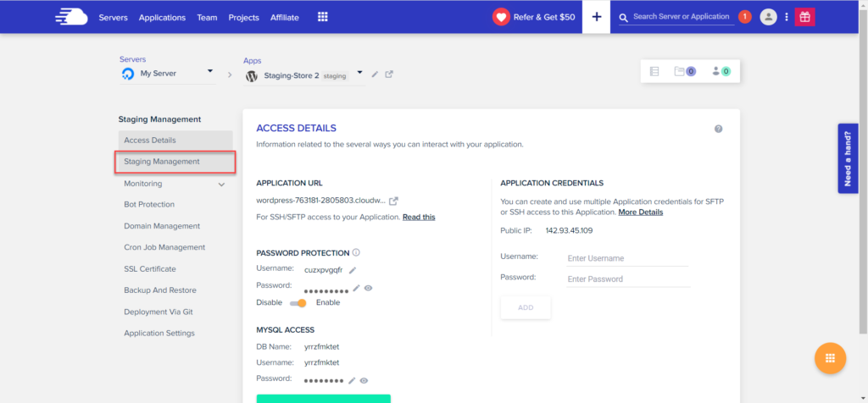Click the username cuzxpvgqfr text

click(x=324, y=270)
